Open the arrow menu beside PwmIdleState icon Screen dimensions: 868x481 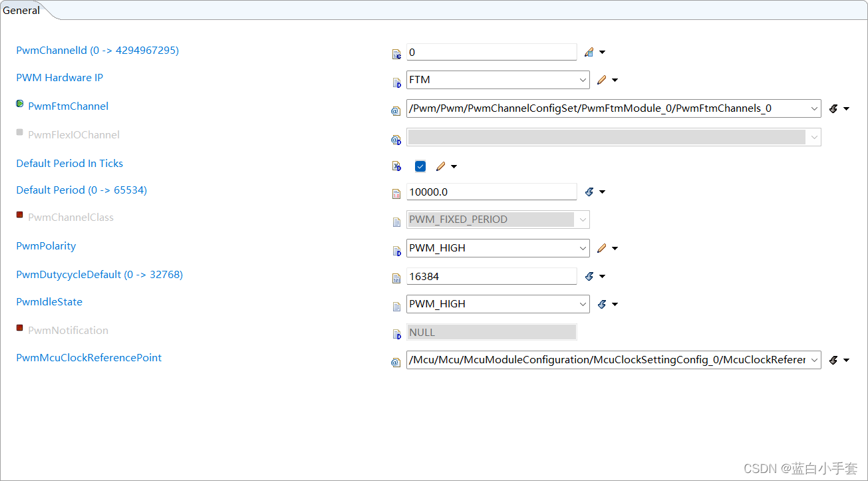click(x=615, y=304)
